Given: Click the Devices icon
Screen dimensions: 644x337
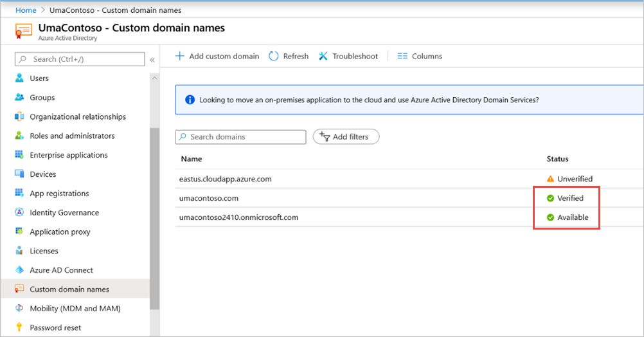Looking at the screenshot, I should click(x=19, y=174).
